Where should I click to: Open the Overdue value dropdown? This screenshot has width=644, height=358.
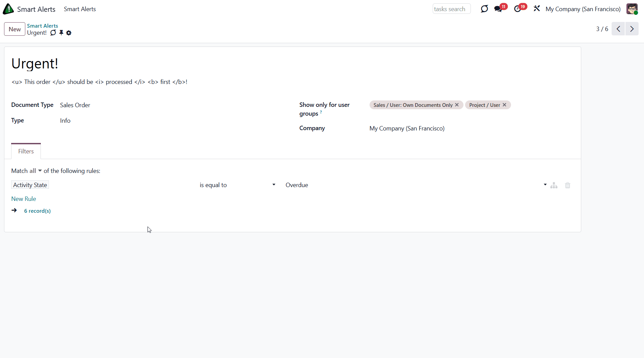(415, 185)
